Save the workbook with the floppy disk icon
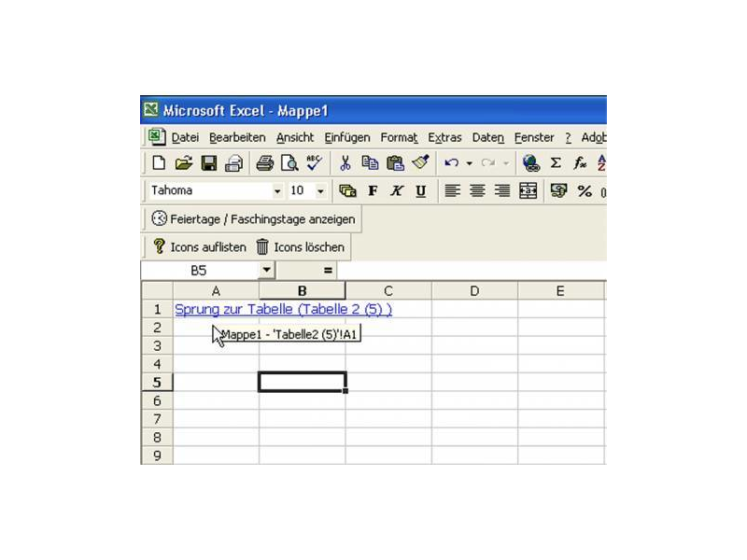The height and width of the screenshot is (560, 747). pyautogui.click(x=208, y=163)
